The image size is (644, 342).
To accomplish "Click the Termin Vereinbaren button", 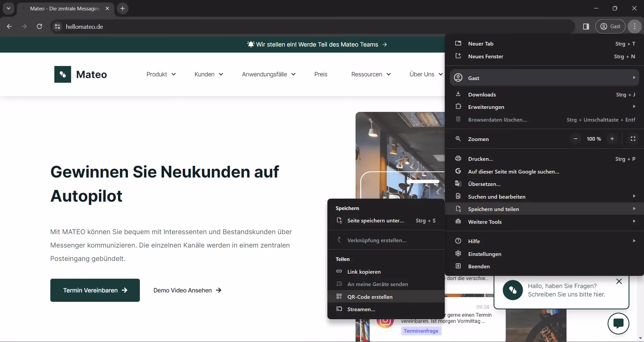I will pos(95,290).
